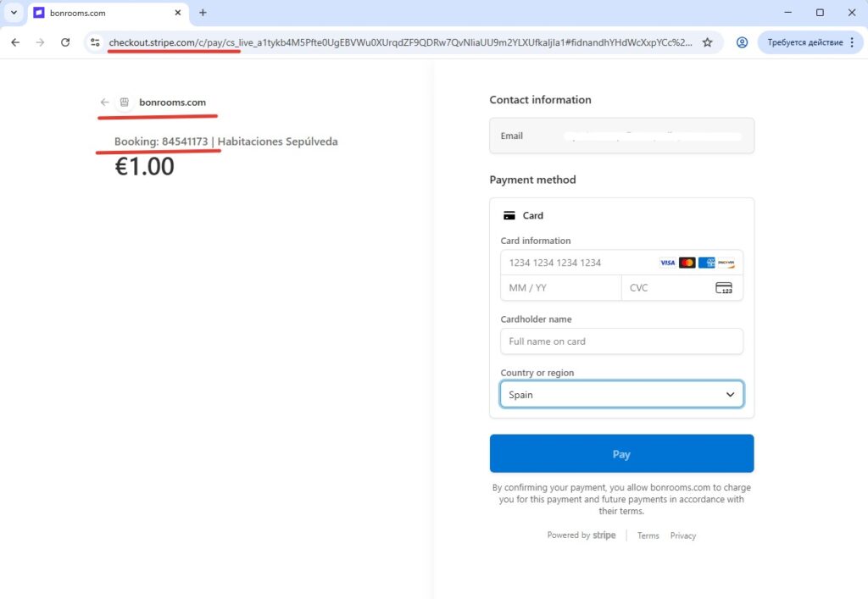This screenshot has width=868, height=599.
Task: Bookmark this page with star icon
Action: (x=707, y=42)
